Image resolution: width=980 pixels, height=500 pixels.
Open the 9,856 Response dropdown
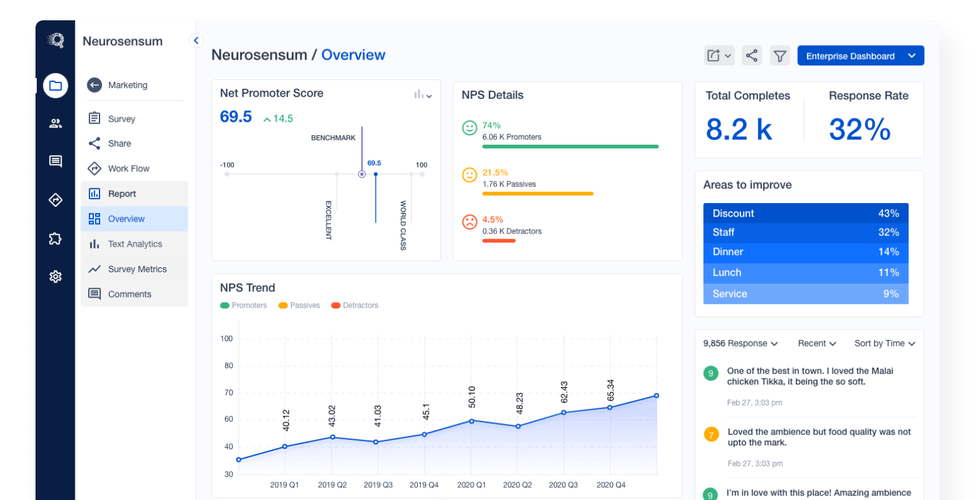point(740,343)
